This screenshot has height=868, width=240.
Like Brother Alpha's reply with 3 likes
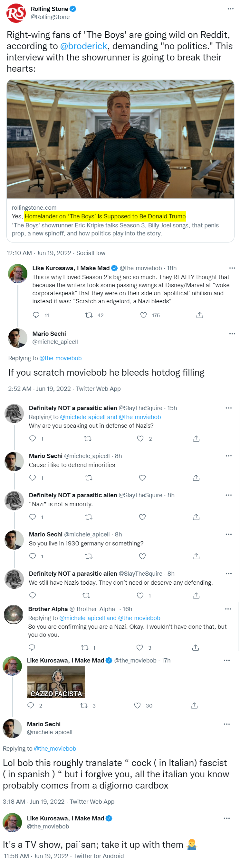click(139, 648)
